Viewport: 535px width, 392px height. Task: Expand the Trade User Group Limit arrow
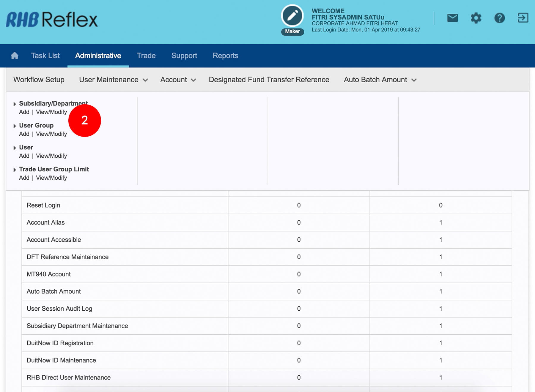pos(15,170)
